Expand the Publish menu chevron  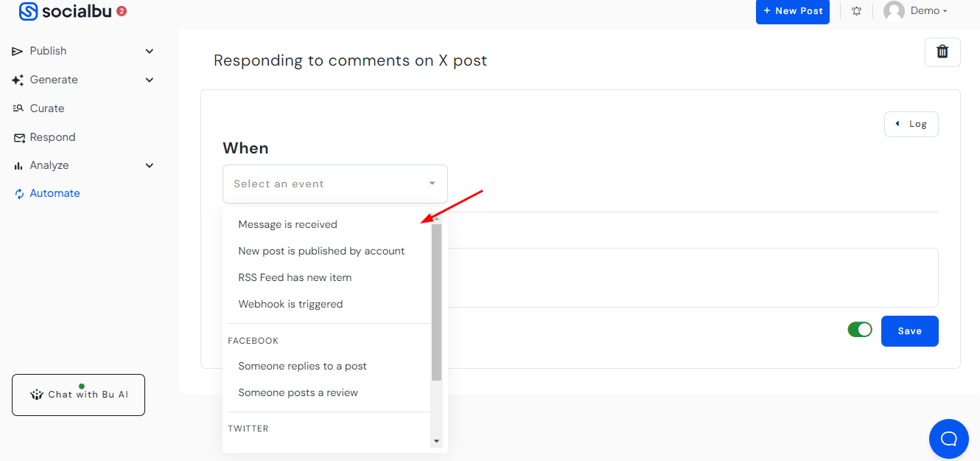click(x=150, y=51)
